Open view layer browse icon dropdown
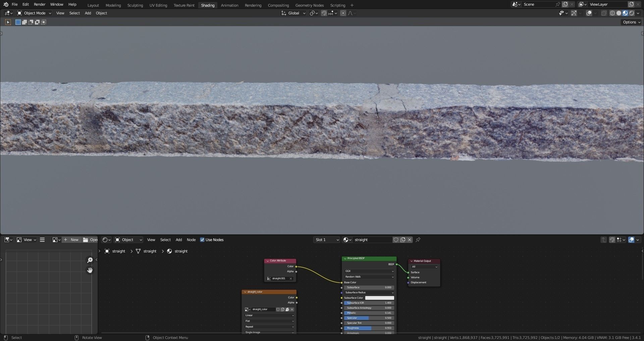The height and width of the screenshot is (341, 644). coord(583,4)
